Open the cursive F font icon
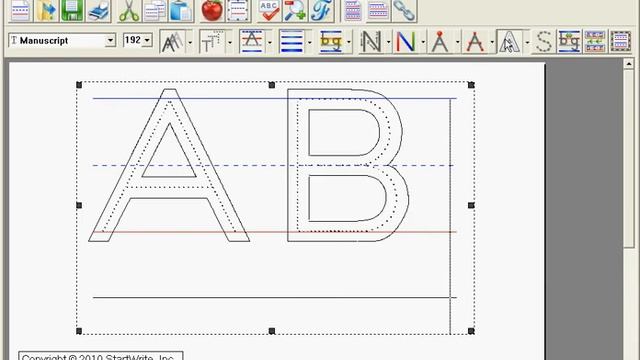This screenshot has height=360, width=640. [321, 10]
